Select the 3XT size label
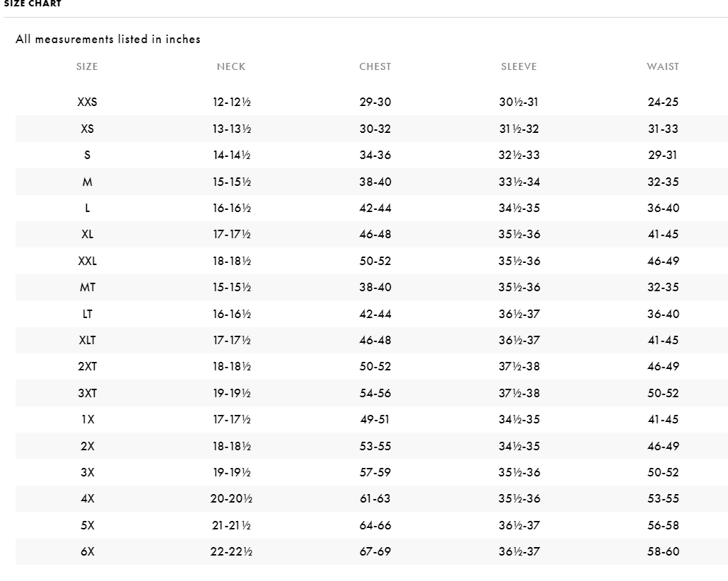 tap(87, 393)
